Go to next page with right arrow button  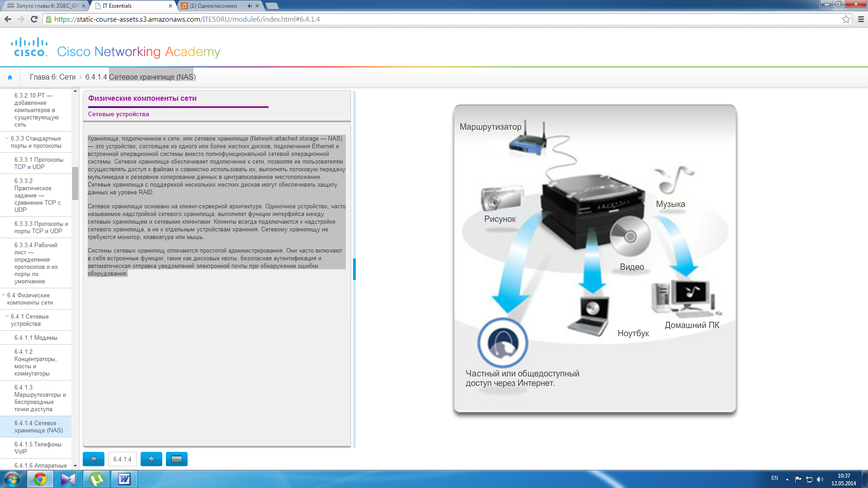(151, 459)
